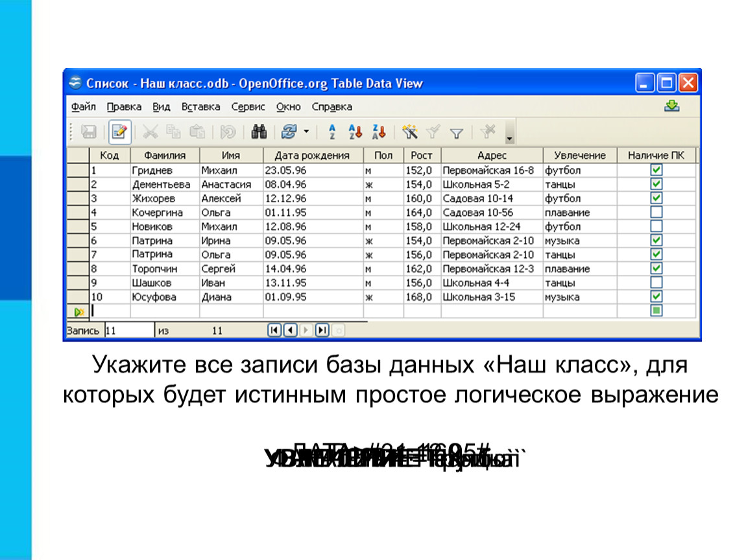746x560 pixels.
Task: Uncheck Наличие ПК for Дементьева
Action: (656, 184)
